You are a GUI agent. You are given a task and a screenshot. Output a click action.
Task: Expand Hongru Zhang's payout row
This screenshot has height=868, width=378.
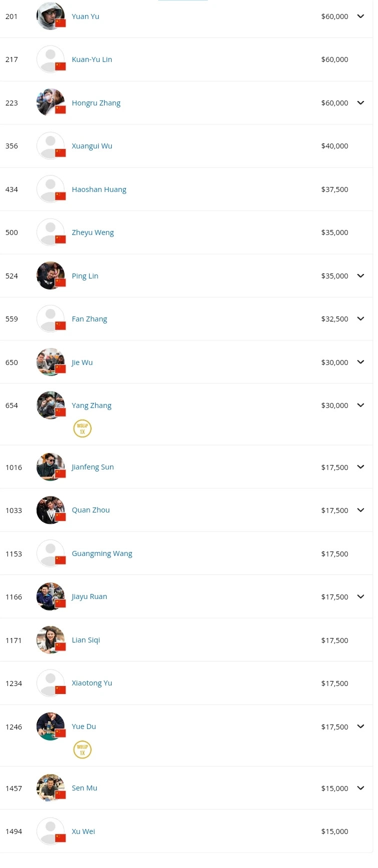[x=360, y=103]
